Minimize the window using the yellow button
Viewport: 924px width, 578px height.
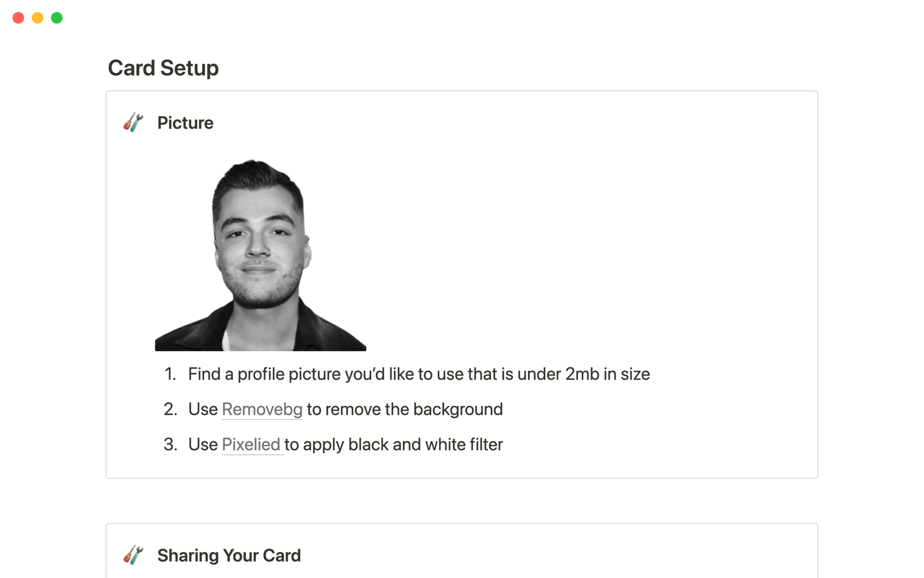[38, 18]
